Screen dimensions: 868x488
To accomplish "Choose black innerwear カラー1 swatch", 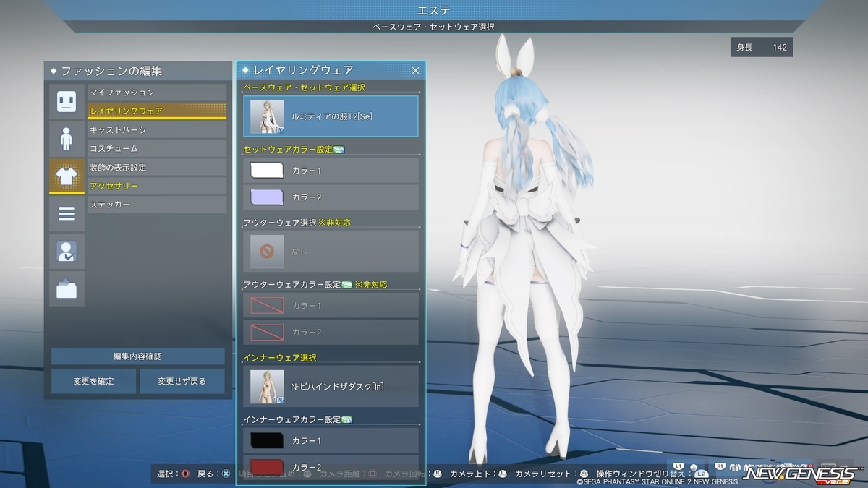I will (x=267, y=441).
